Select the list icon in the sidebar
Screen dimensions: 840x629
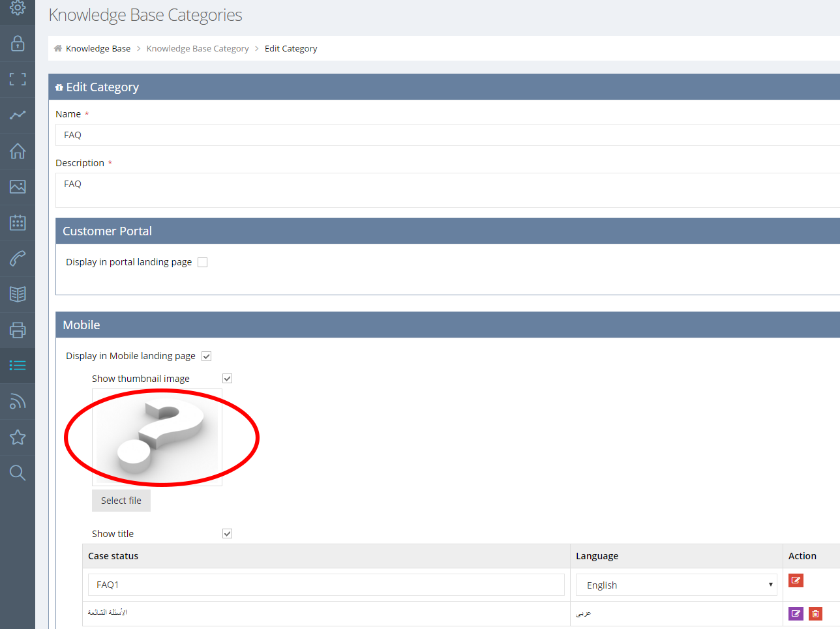18,366
